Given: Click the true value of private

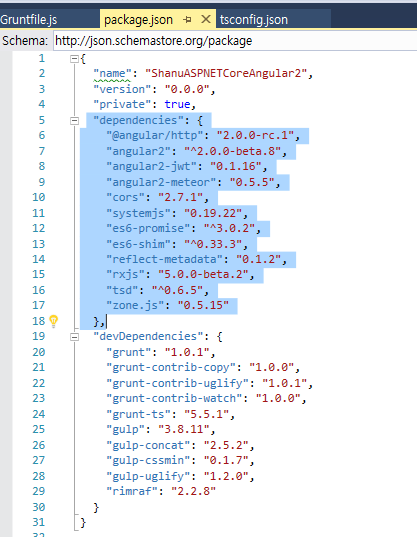Looking at the screenshot, I should click(177, 104).
